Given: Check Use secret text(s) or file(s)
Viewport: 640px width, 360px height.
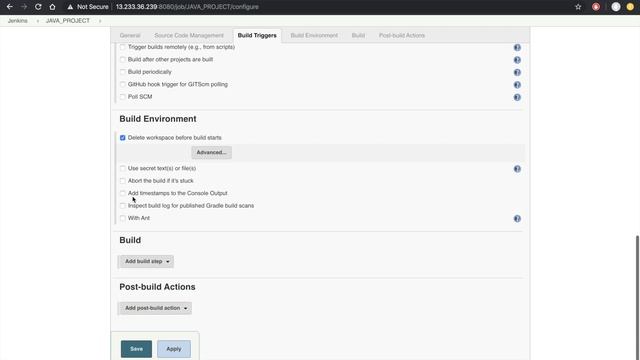Looking at the screenshot, I should 122,168.
